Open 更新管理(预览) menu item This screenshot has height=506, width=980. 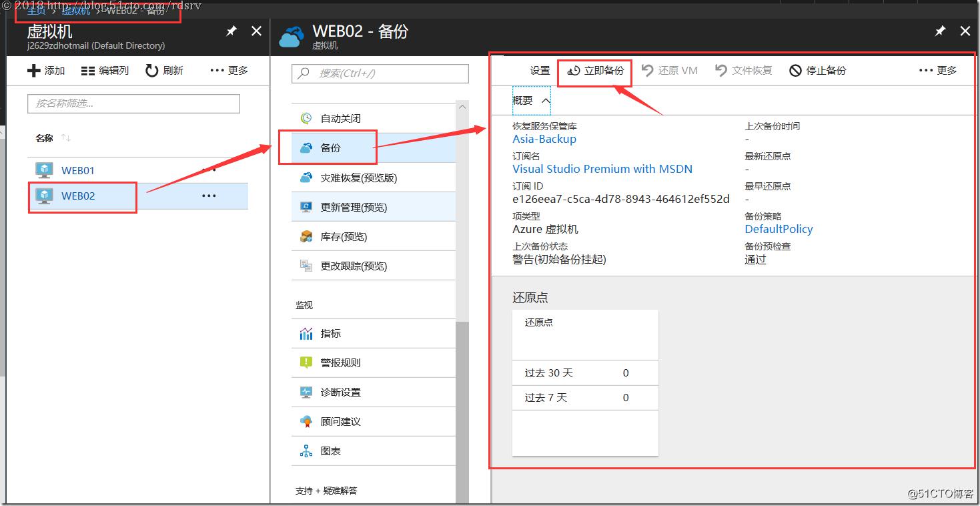(x=374, y=207)
